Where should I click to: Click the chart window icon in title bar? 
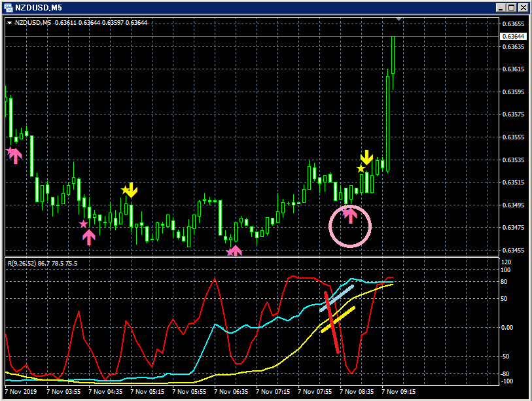8,7
